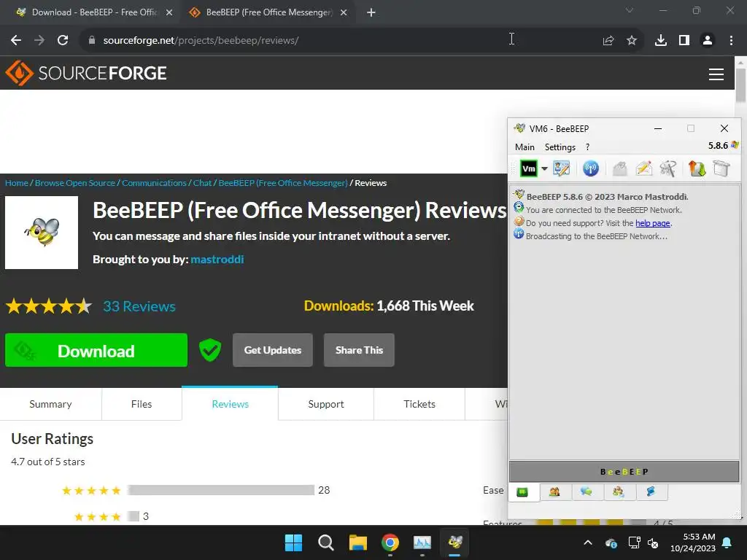Open the Summary tab

pyautogui.click(x=50, y=404)
